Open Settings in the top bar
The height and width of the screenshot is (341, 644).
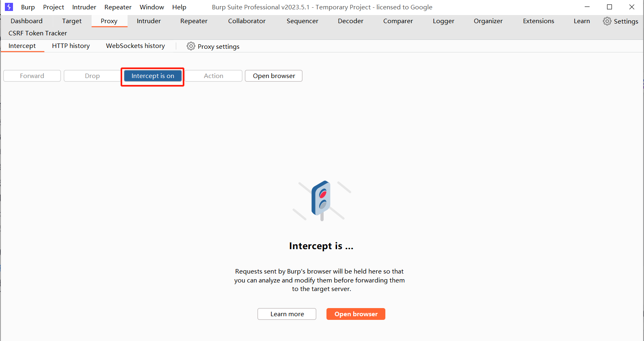pyautogui.click(x=620, y=21)
